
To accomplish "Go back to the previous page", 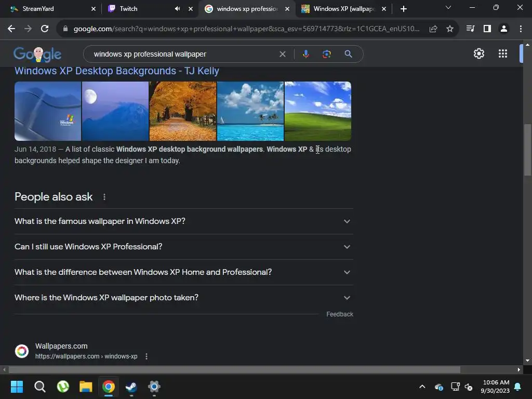I will [x=11, y=29].
